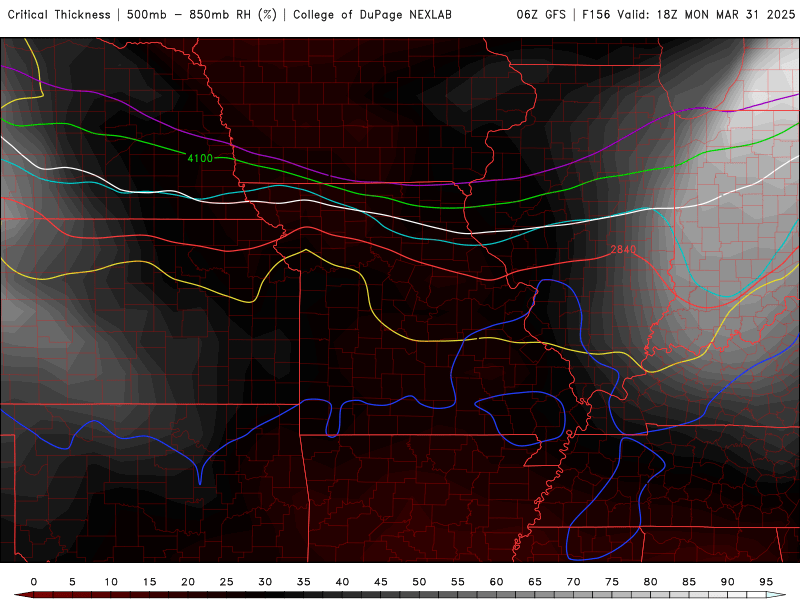Click the red '2840' contour label
The image size is (800, 600).
coord(623,249)
